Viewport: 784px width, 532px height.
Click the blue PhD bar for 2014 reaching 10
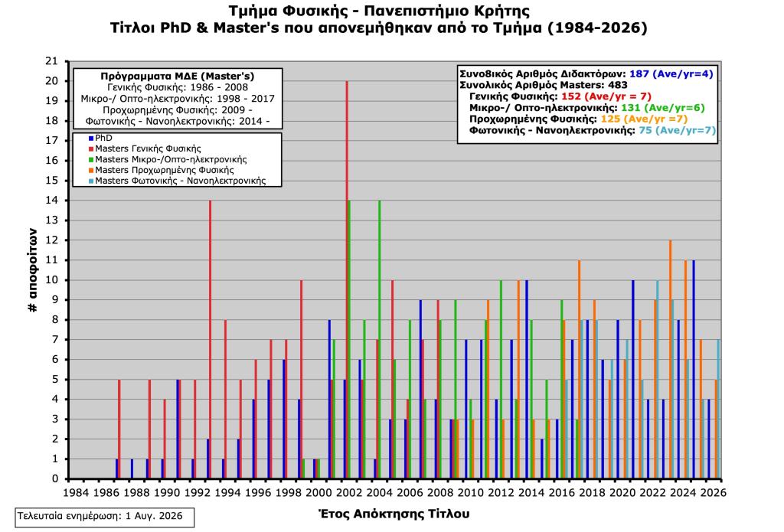click(x=527, y=380)
